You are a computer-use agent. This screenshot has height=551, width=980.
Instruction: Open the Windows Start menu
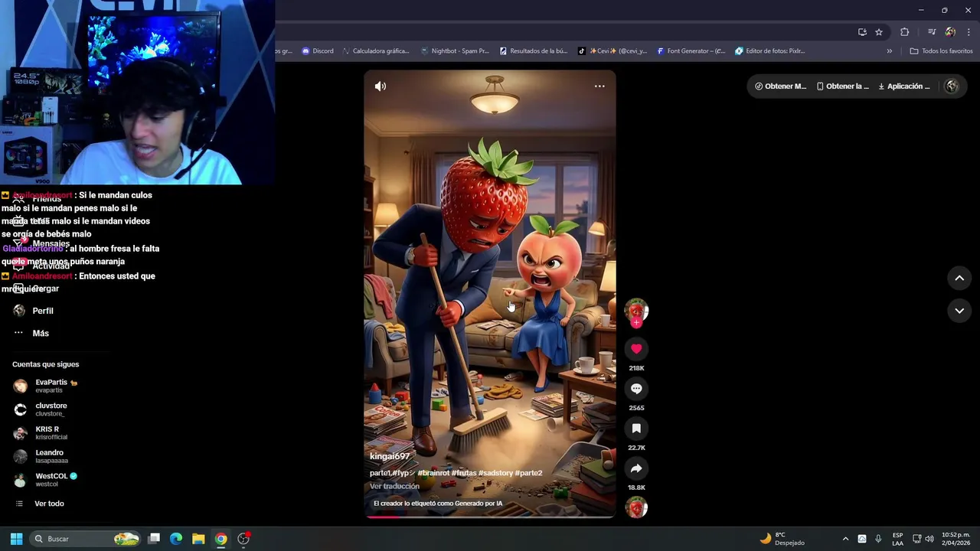(x=16, y=539)
